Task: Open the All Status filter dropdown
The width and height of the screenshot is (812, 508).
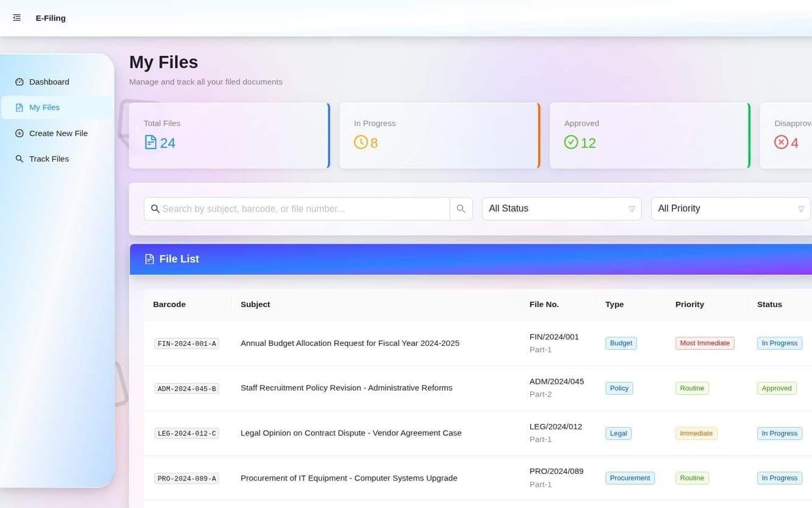Action: coord(561,208)
